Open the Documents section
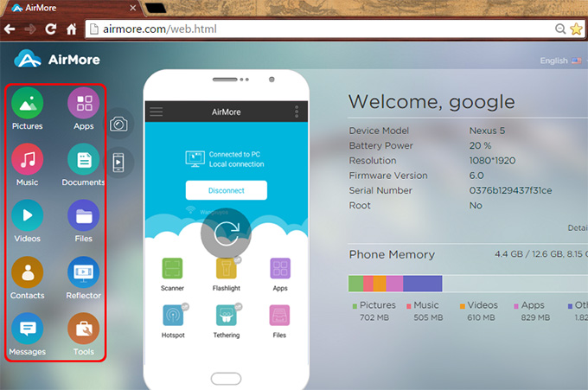588x390 pixels. tap(83, 159)
